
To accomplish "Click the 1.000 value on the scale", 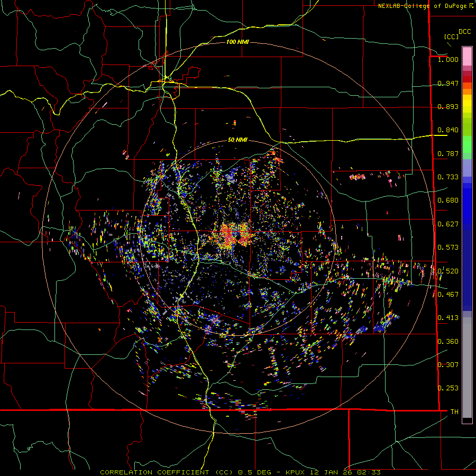I will [x=448, y=59].
